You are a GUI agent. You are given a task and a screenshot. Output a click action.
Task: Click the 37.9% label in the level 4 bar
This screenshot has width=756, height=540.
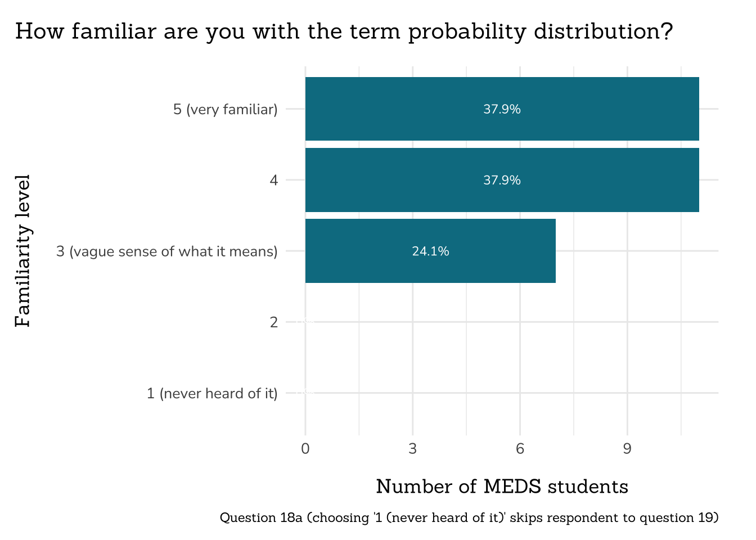tap(502, 181)
